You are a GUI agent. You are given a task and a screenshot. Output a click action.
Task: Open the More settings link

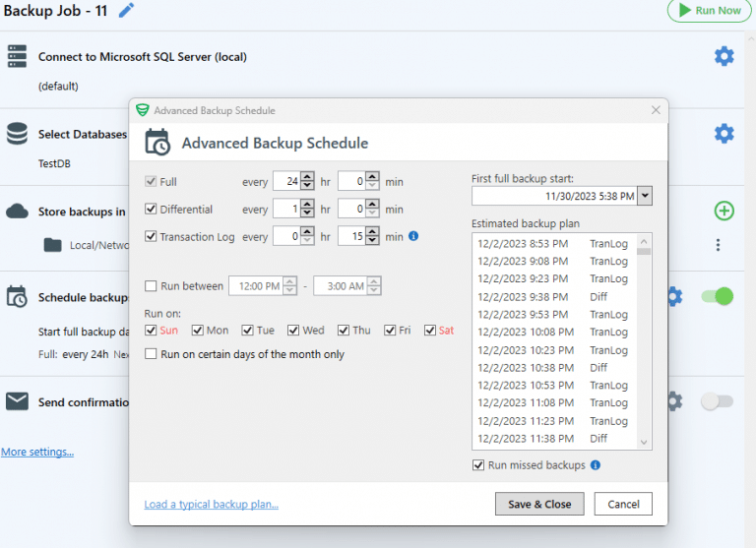37,453
